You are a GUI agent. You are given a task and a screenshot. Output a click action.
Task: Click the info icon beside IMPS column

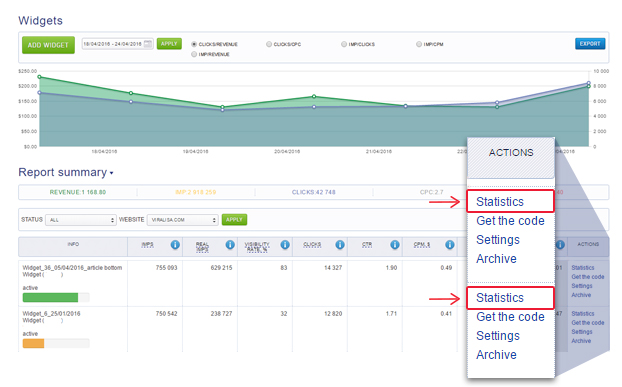click(x=175, y=245)
